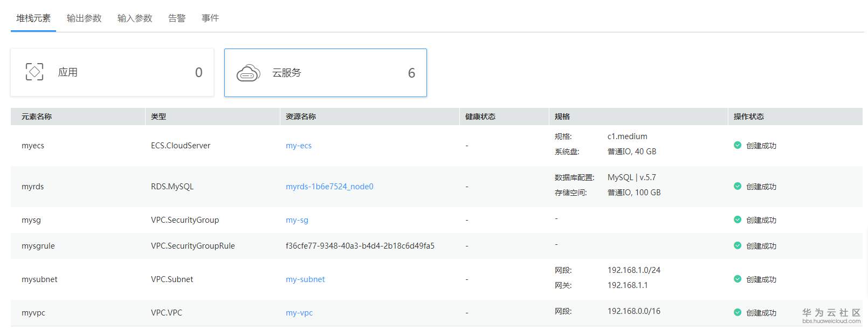Viewport: 868px width, 329px height.
Task: Click the MySQL | v.5.7 database value
Action: [632, 177]
